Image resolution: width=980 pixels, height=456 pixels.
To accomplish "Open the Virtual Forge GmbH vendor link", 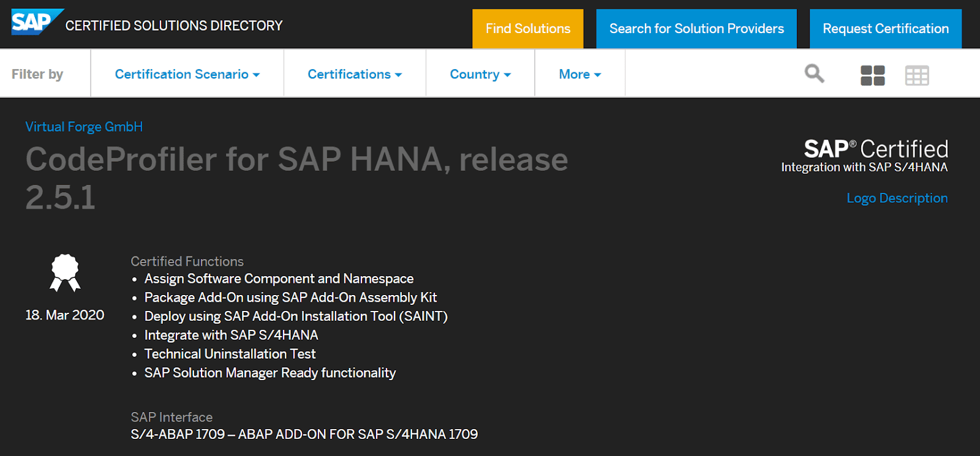I will pos(84,127).
